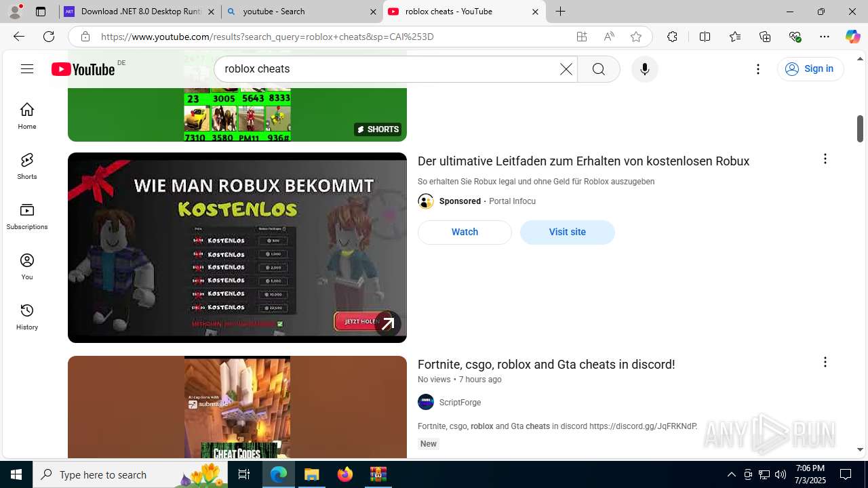
Task: Show hidden system tray icons
Action: tap(732, 474)
